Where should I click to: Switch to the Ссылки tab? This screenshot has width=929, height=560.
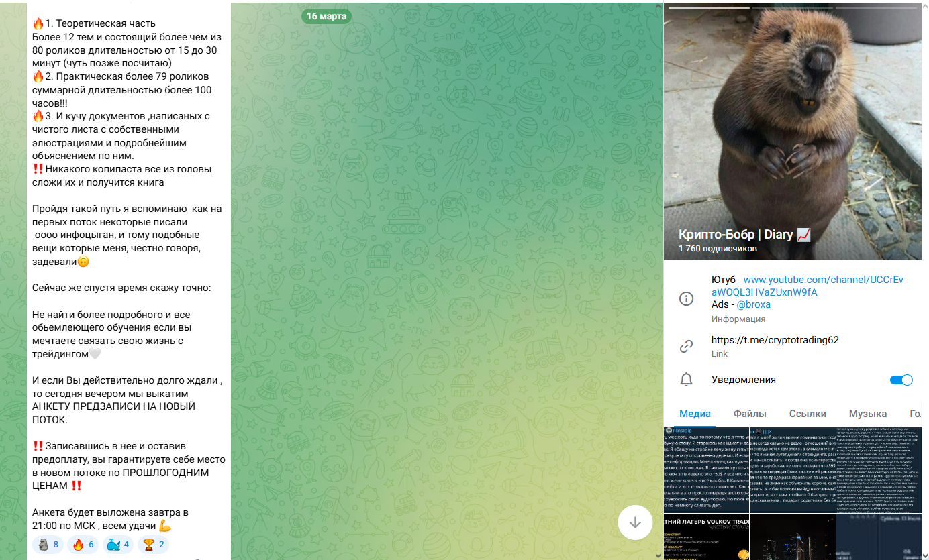(x=808, y=414)
